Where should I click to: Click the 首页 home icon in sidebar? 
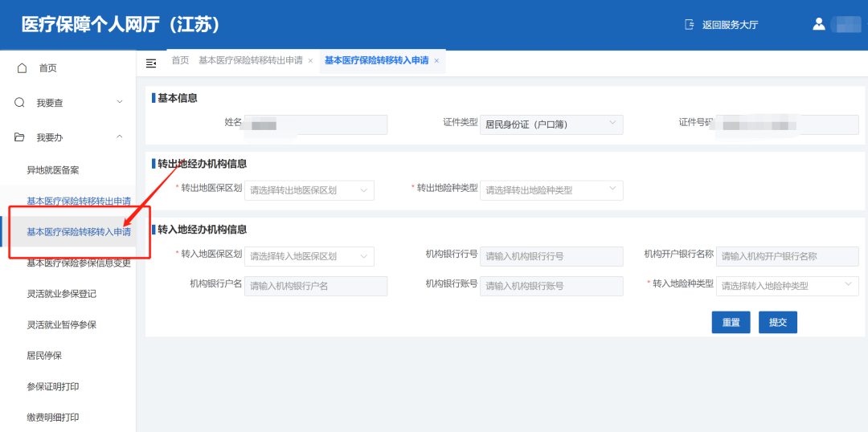[x=22, y=68]
